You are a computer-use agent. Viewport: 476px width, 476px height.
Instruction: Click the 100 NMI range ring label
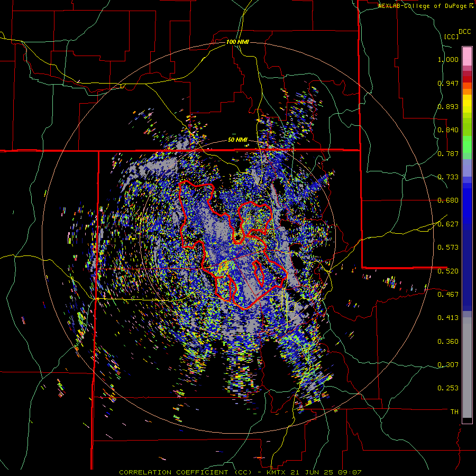click(x=237, y=42)
